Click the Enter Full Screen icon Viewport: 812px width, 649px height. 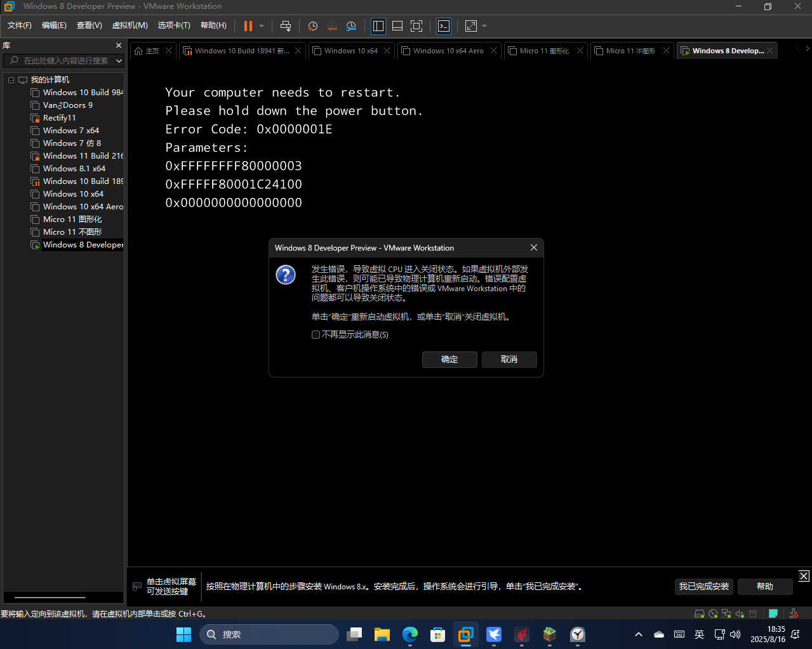[416, 26]
